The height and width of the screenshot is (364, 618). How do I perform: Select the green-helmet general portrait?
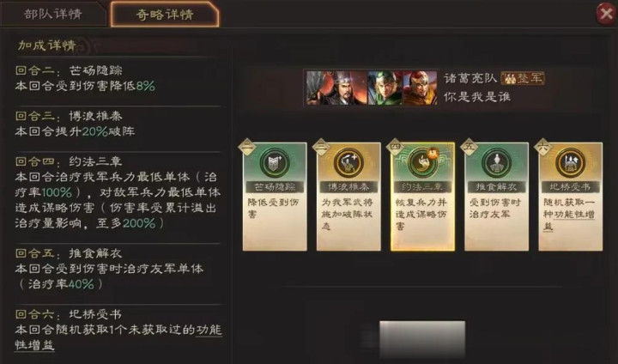[385, 88]
